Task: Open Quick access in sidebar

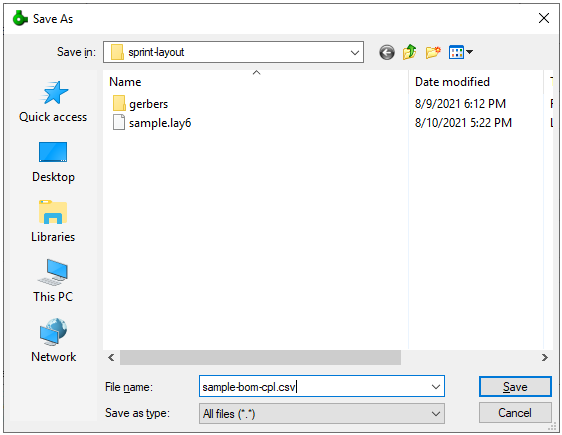Action: point(53,101)
